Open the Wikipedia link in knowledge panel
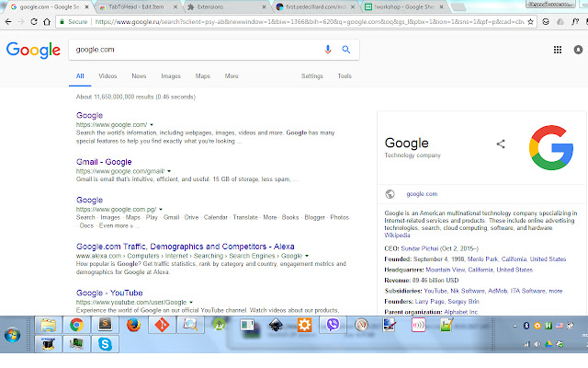The width and height of the screenshot is (588, 368). point(399,235)
